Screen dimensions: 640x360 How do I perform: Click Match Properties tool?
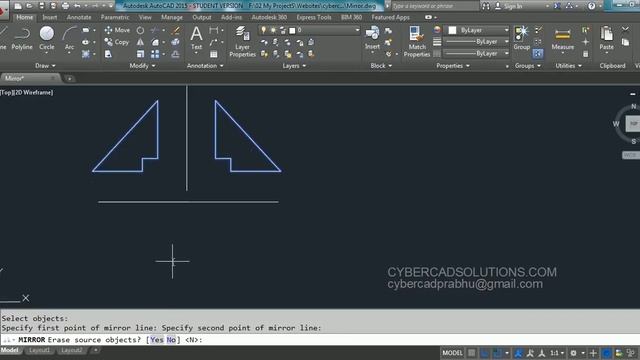(x=417, y=42)
